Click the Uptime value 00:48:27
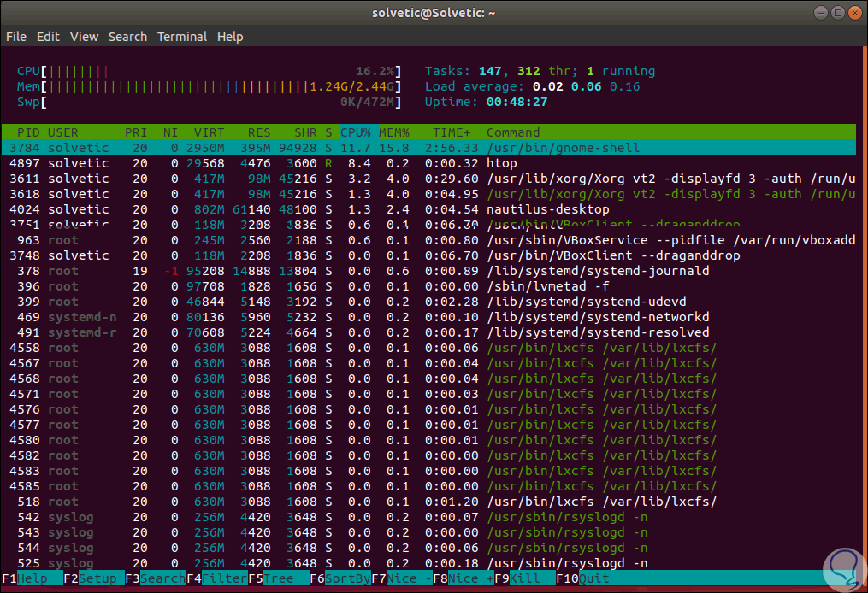 click(x=517, y=103)
